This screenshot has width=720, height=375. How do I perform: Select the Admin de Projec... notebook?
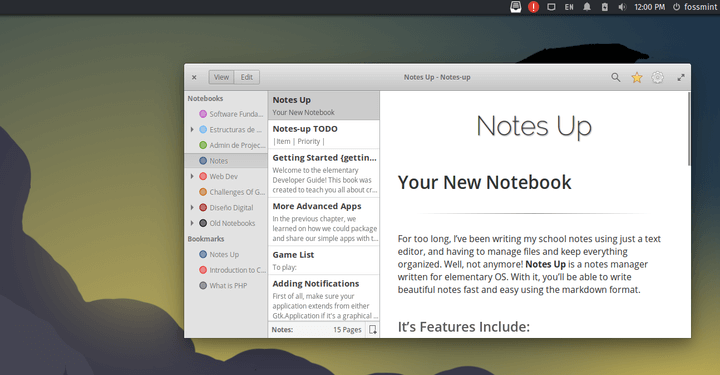(226, 145)
